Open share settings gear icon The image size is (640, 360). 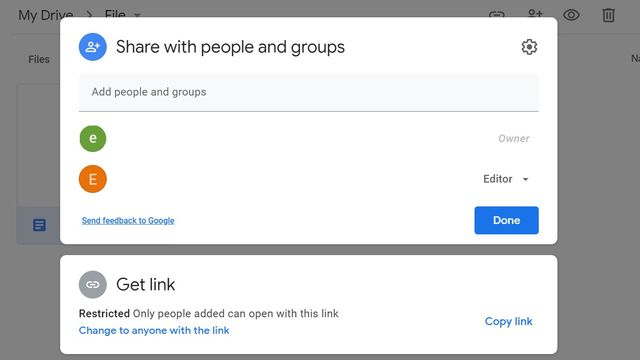[x=529, y=47]
